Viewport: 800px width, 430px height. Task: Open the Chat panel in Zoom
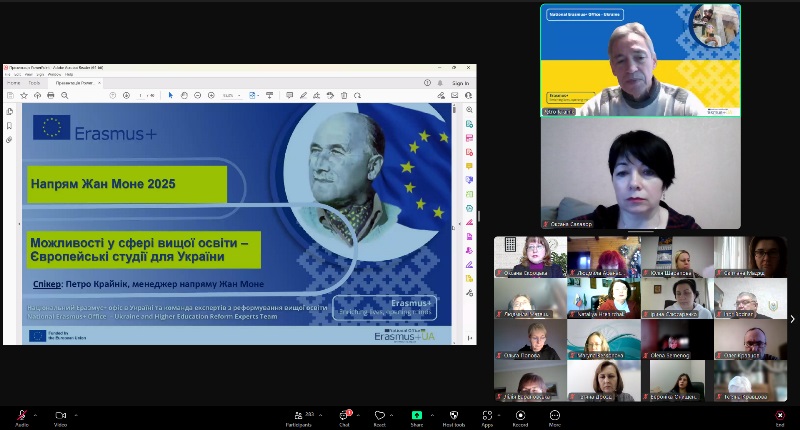pyautogui.click(x=345, y=418)
